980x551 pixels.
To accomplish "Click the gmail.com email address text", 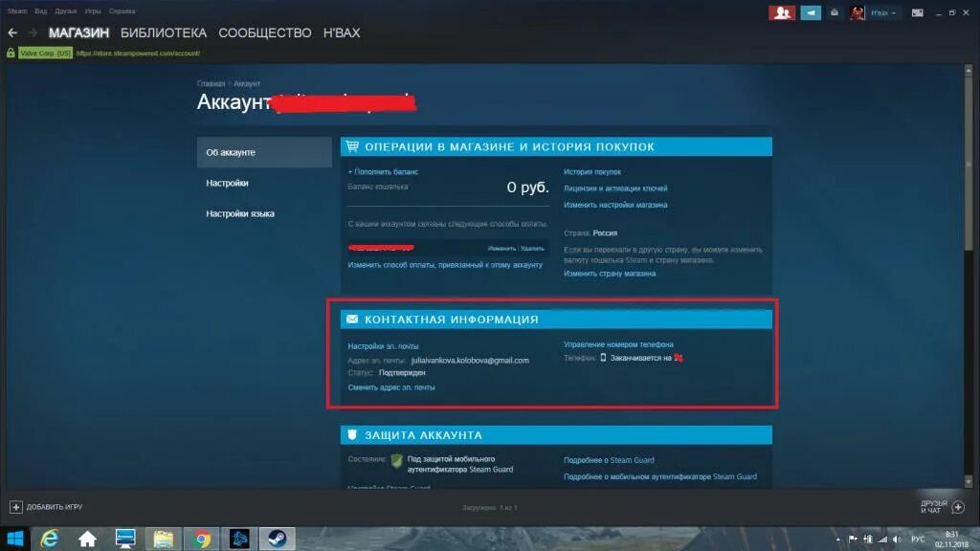I will click(470, 361).
